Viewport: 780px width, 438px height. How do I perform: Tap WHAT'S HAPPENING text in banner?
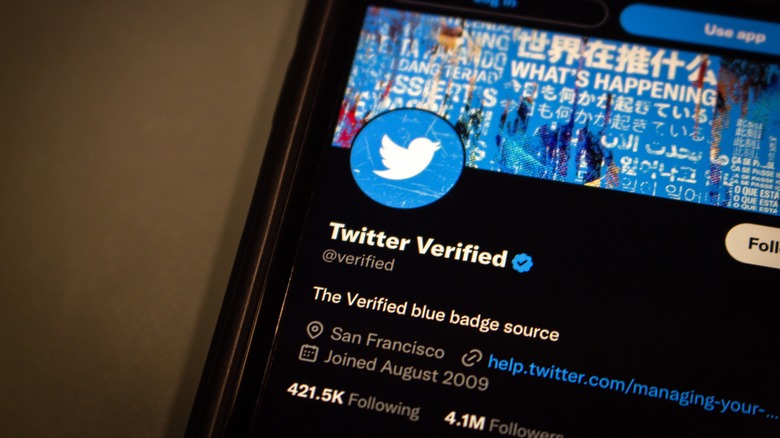[613, 83]
